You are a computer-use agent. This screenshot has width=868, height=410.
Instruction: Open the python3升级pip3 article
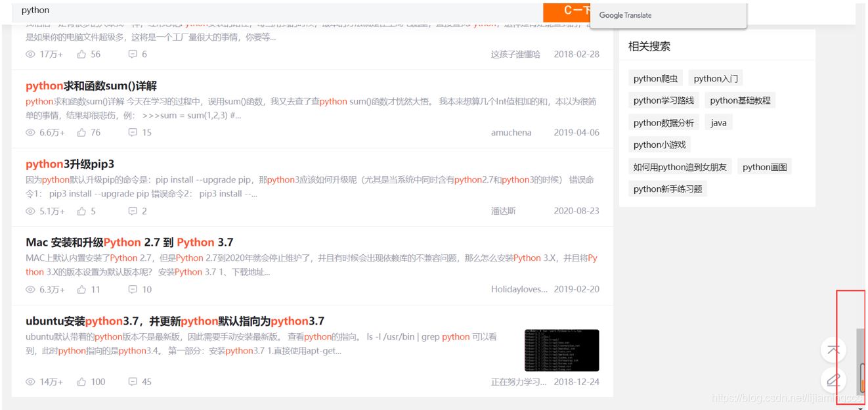coord(70,164)
